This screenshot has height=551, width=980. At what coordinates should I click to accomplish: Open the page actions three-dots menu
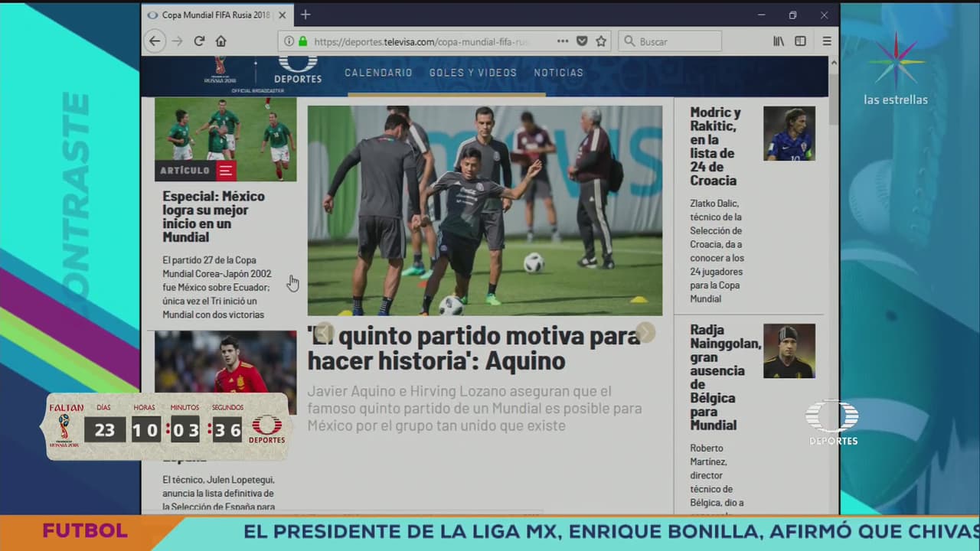point(563,41)
